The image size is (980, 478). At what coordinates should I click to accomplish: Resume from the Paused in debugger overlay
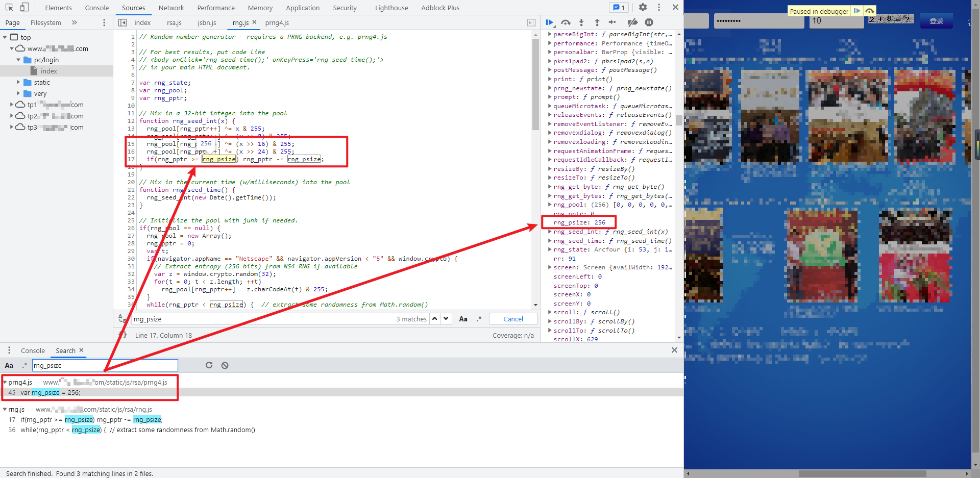point(857,11)
